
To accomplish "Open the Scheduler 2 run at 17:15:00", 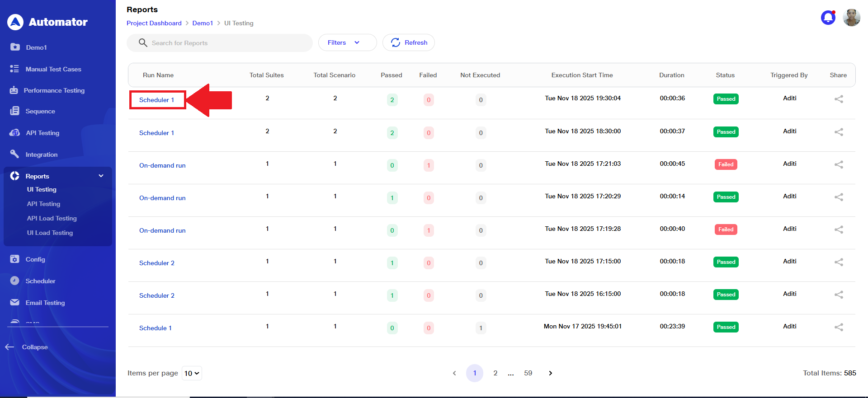I will 156,263.
